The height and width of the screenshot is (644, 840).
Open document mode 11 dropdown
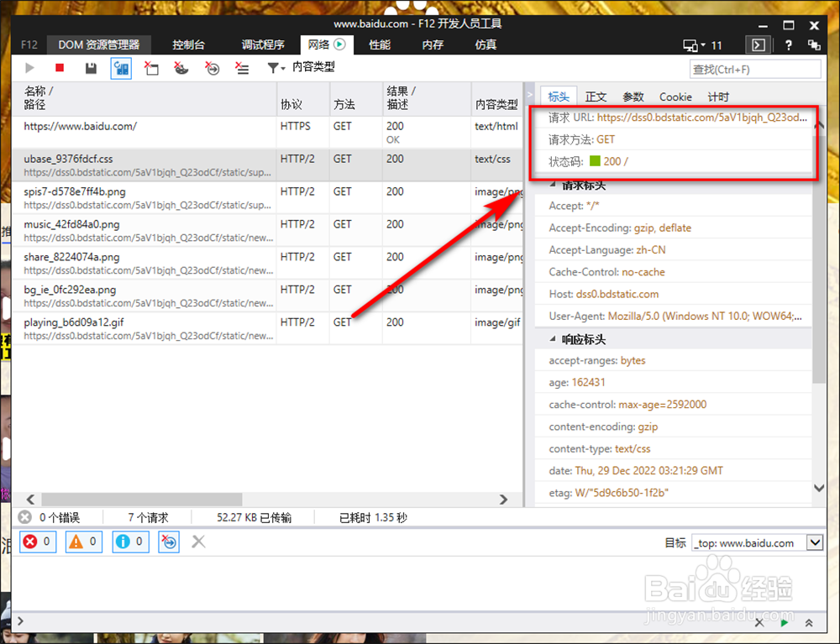coord(702,45)
